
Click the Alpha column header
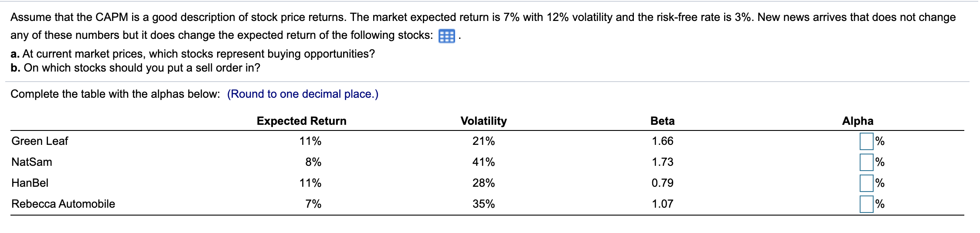(x=858, y=121)
